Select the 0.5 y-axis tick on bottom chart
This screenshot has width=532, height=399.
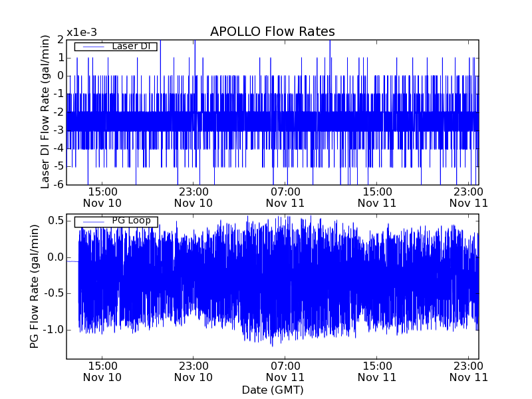55,221
